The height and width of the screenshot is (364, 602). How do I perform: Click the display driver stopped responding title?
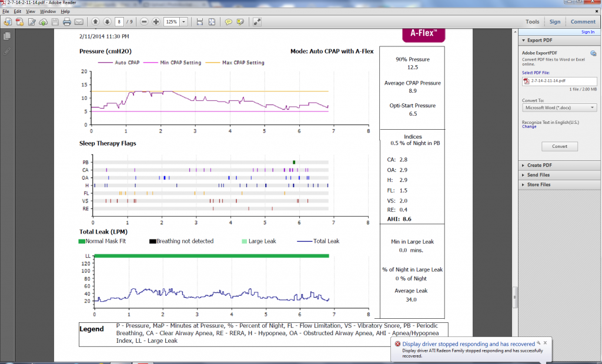(x=469, y=344)
